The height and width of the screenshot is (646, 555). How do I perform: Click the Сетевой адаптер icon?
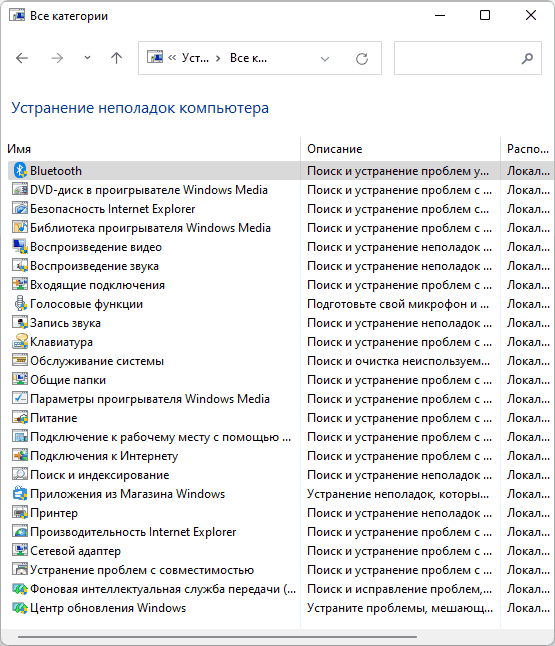[20, 550]
